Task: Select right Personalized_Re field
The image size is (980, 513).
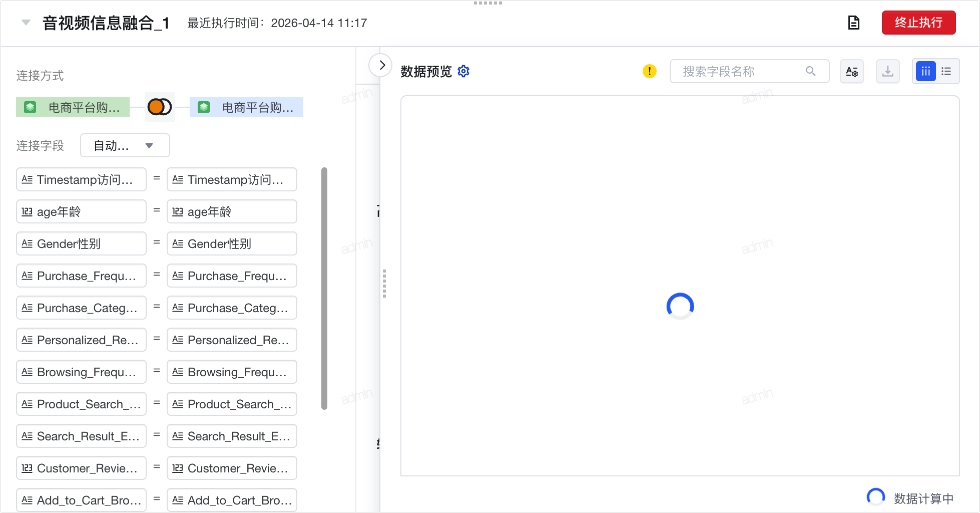Action: click(232, 340)
